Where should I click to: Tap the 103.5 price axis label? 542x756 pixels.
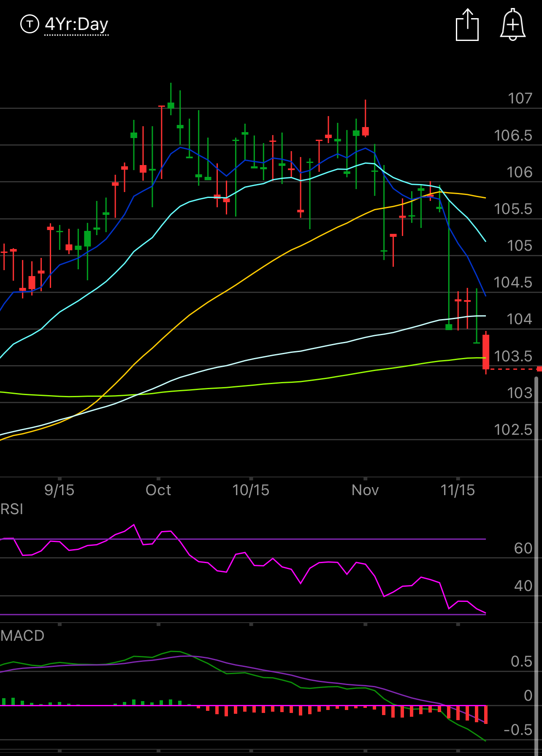513,356
